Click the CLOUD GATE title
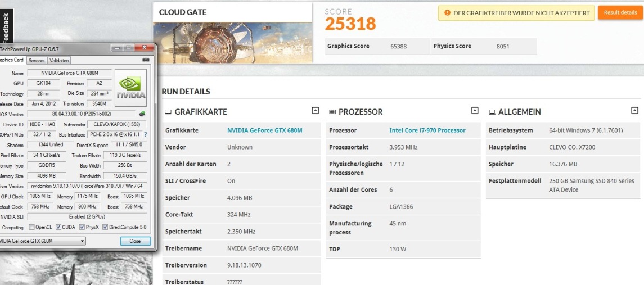This screenshot has height=285, width=644. pyautogui.click(x=183, y=12)
